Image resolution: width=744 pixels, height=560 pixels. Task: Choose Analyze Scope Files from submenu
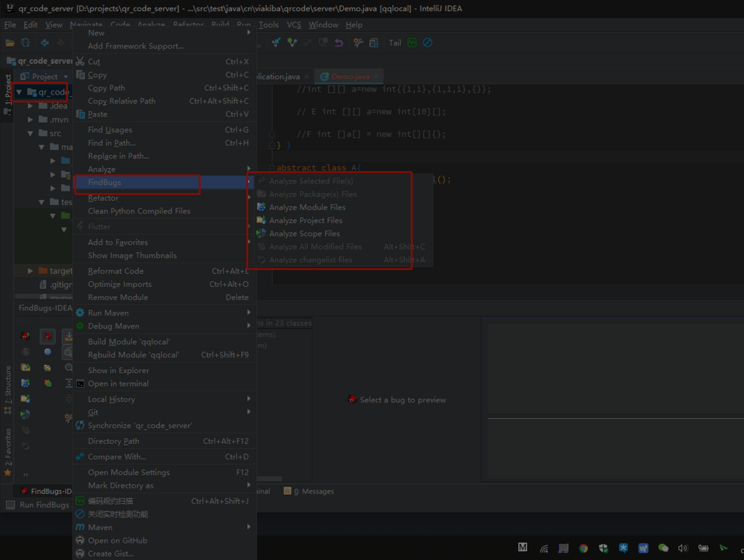344,233
